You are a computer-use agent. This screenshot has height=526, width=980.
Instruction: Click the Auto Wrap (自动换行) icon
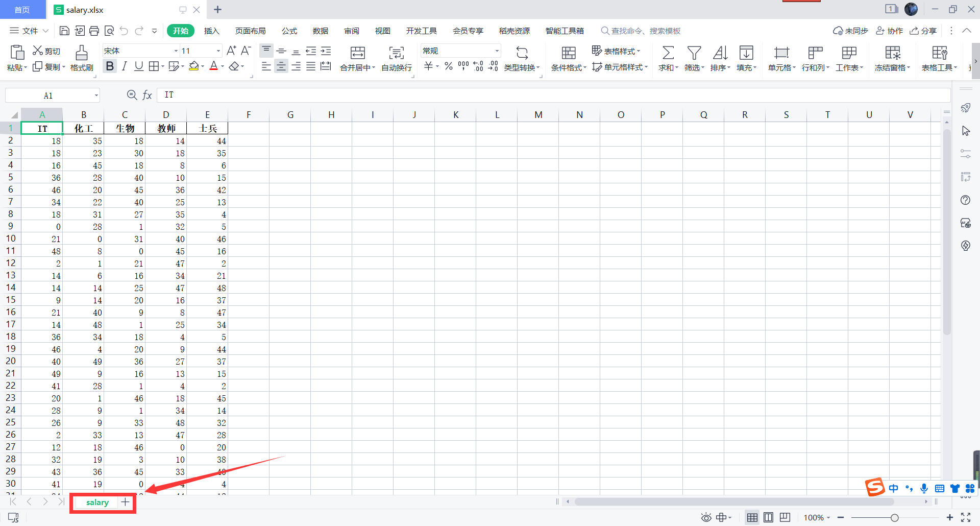[x=397, y=53]
